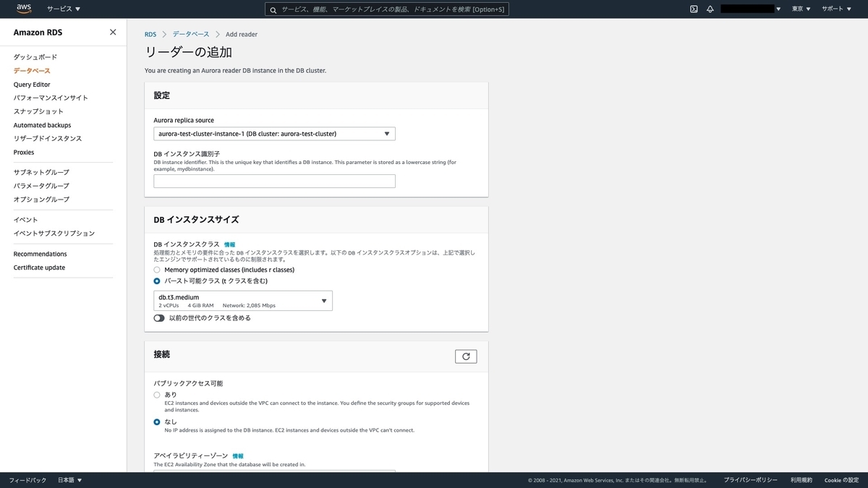This screenshot has width=868, height=488.
Task: Click the search magnifier icon
Action: pyautogui.click(x=273, y=9)
